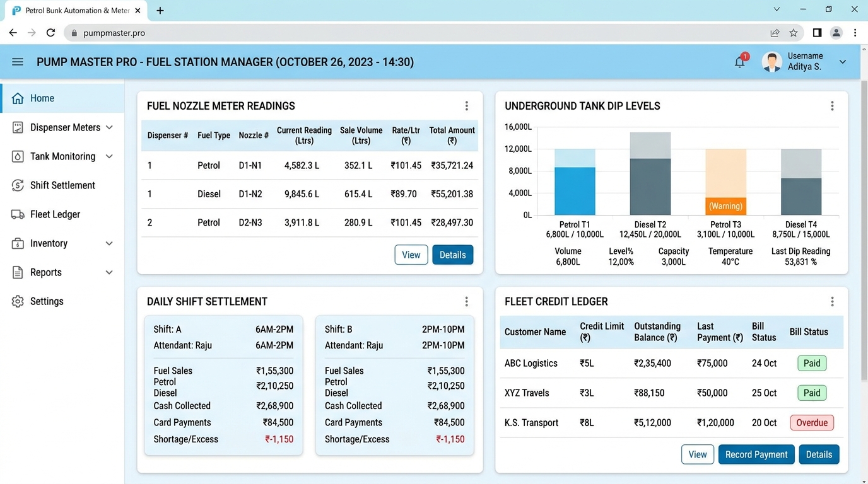This screenshot has width=868, height=484.
Task: Expand the Reports submenu chevron
Action: [109, 272]
